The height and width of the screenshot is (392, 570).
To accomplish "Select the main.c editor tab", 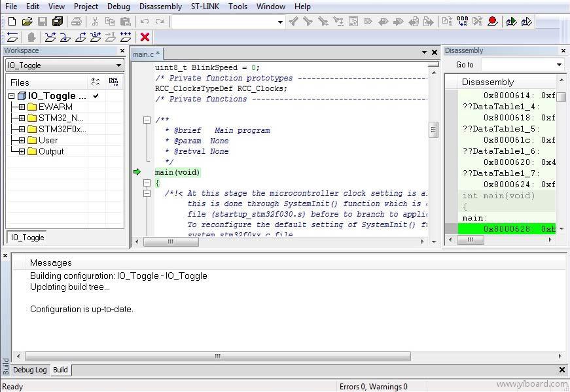I will 146,54.
